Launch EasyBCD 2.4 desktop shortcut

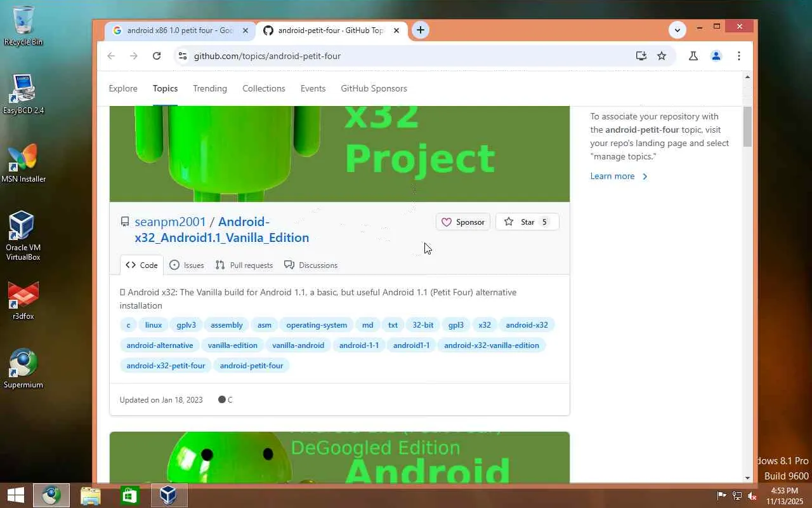[x=23, y=94]
